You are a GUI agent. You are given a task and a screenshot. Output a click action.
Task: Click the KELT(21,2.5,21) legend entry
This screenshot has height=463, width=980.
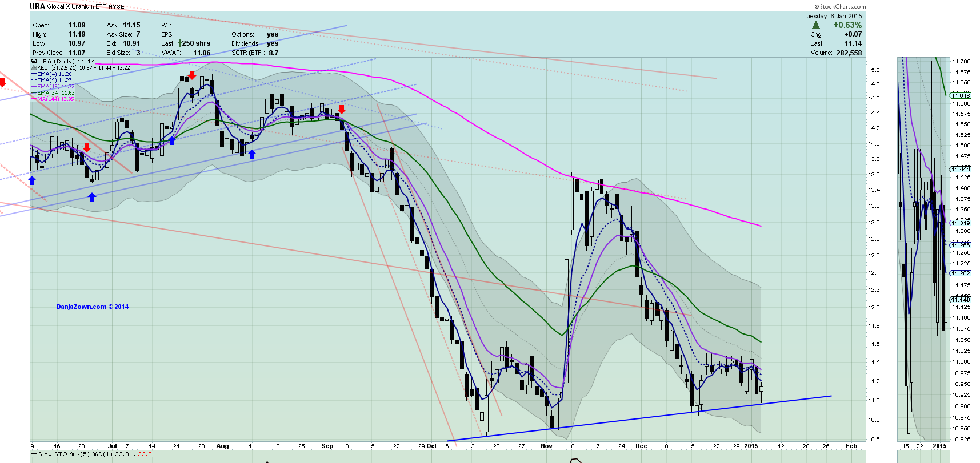83,67
